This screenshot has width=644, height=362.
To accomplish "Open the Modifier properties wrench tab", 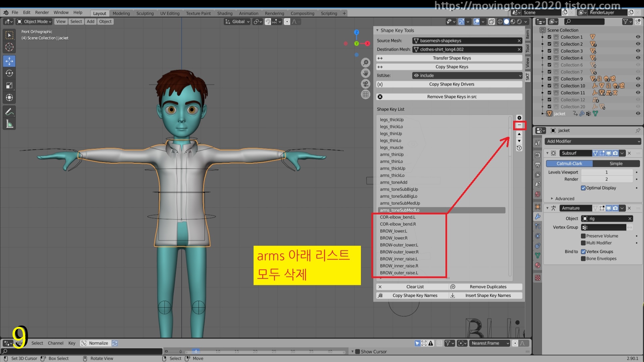I will (x=538, y=217).
